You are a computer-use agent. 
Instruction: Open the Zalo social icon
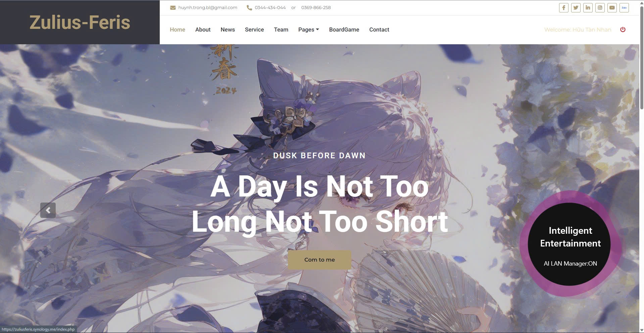click(x=624, y=8)
